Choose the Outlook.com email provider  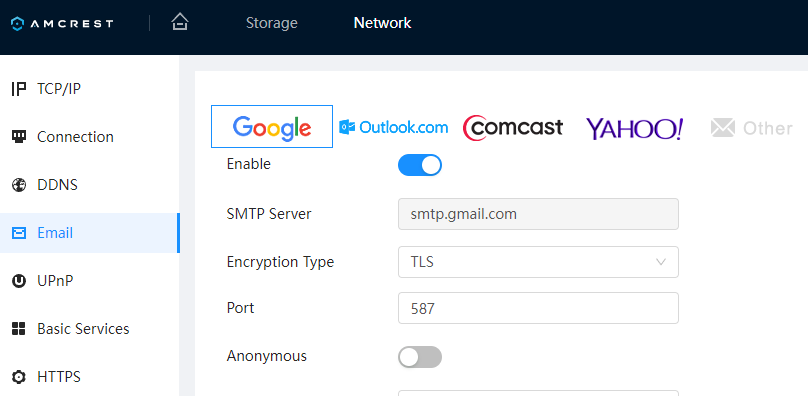[394, 127]
